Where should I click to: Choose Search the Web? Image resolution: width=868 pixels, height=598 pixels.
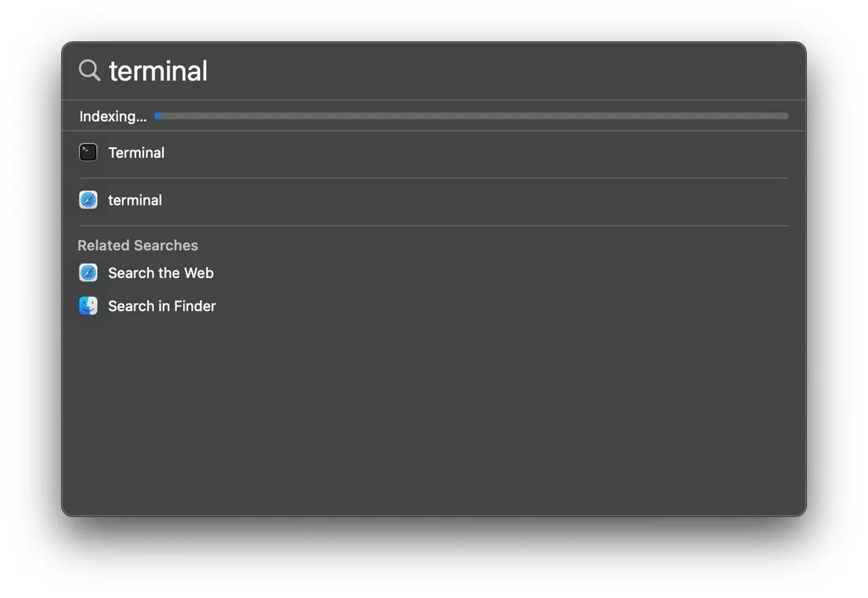[x=161, y=273]
